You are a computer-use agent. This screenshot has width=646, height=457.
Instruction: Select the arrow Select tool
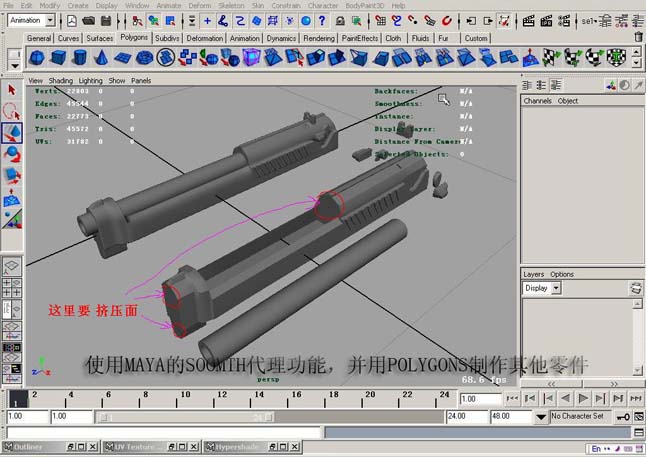tap(12, 89)
